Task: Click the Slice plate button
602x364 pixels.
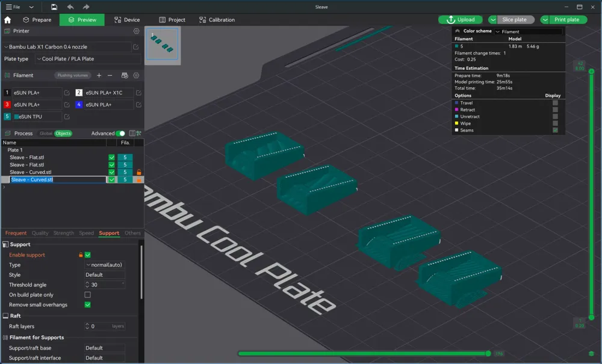Action: click(x=516, y=20)
